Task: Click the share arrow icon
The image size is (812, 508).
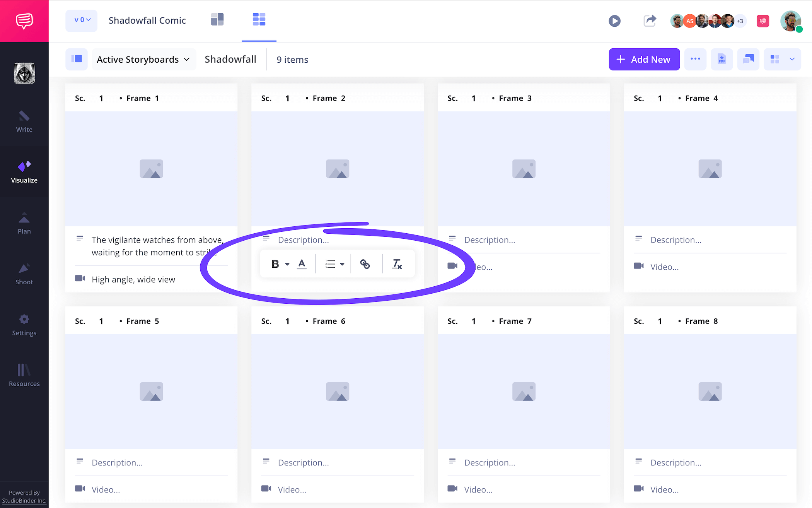Action: coord(650,21)
